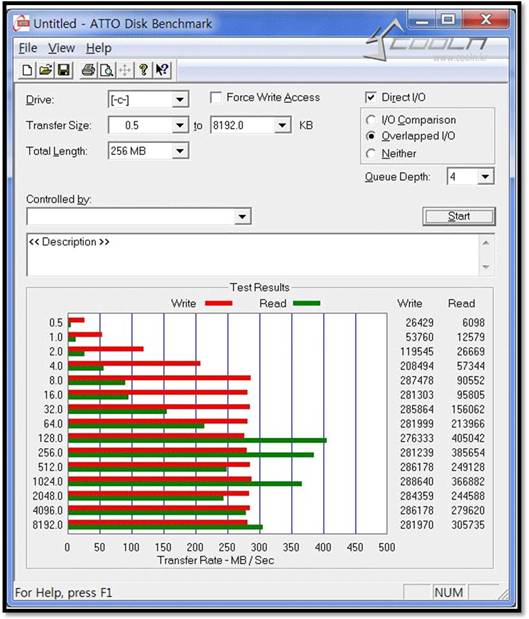Expand the Total Length dropdown
Screen dimensions: 529x619
pos(180,151)
